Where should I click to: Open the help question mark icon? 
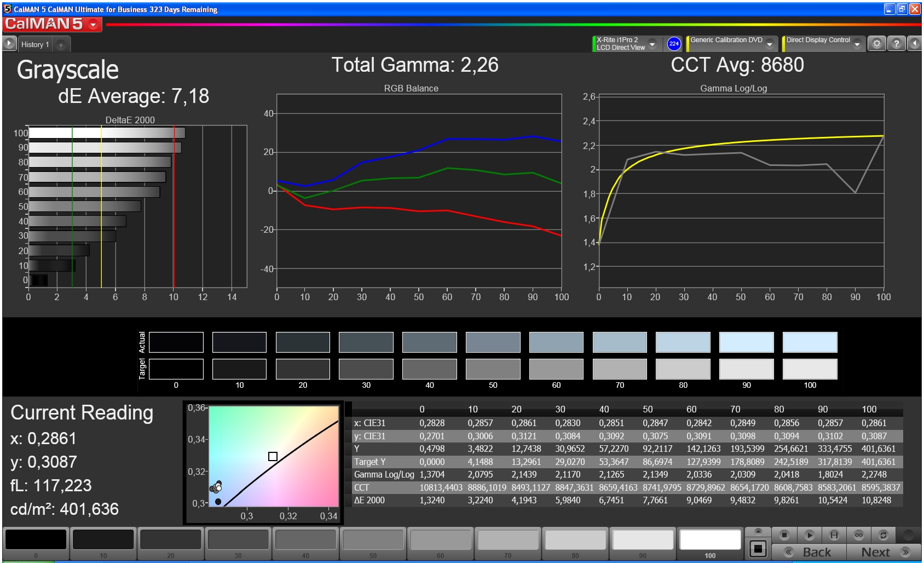[x=896, y=43]
